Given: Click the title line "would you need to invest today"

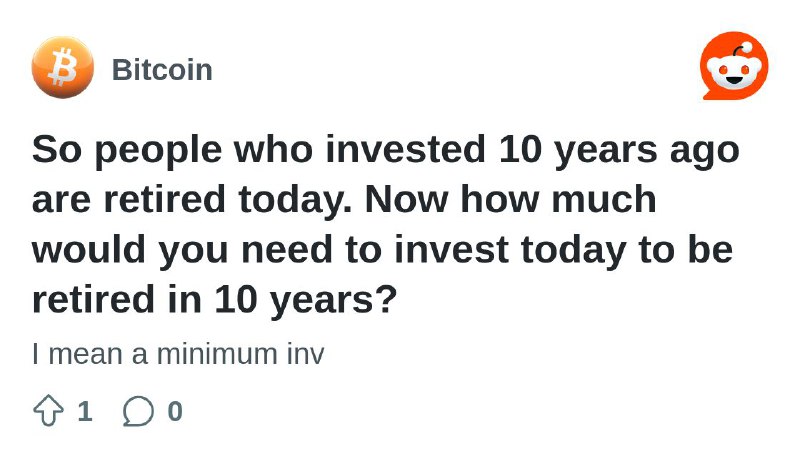Looking at the screenshot, I should [383, 250].
